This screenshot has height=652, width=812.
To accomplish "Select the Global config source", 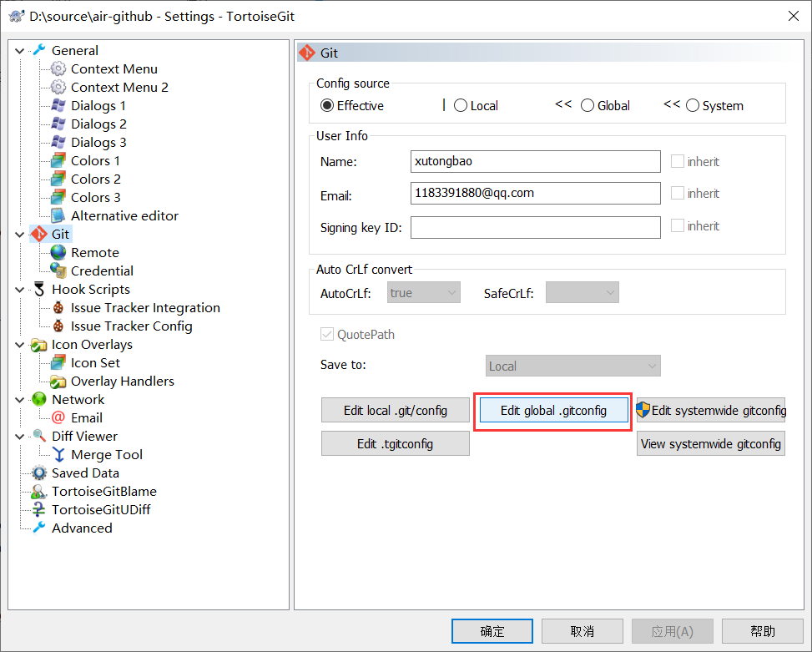I will (605, 106).
